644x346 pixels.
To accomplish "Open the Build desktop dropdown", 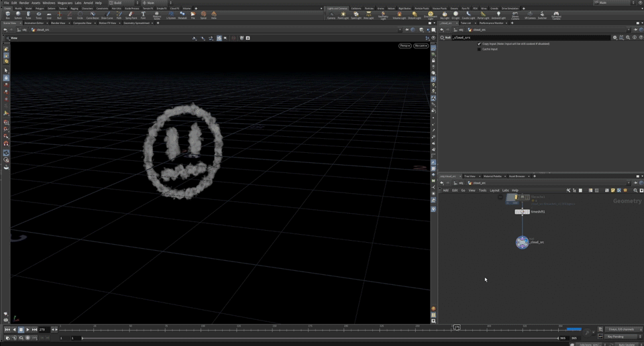I will pos(124,3).
